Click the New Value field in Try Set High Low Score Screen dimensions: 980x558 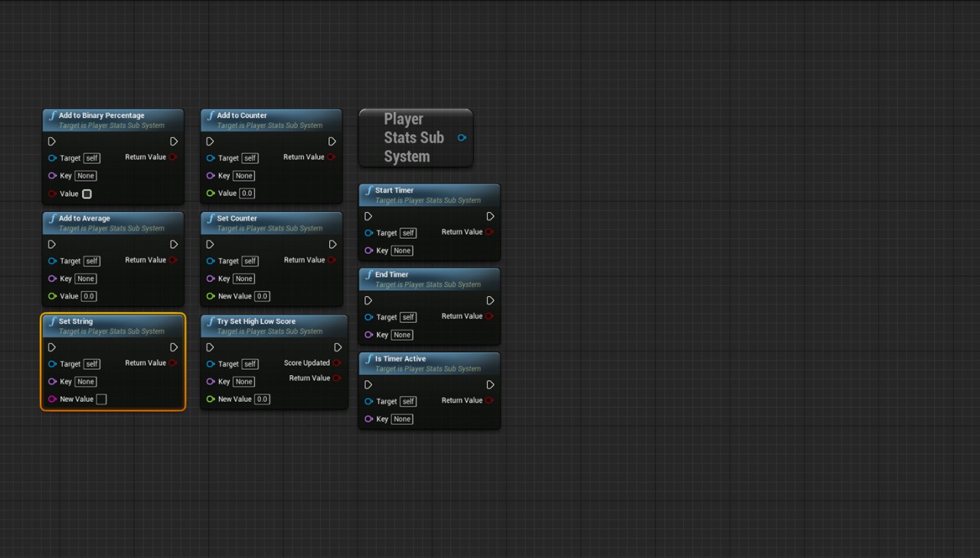(262, 399)
